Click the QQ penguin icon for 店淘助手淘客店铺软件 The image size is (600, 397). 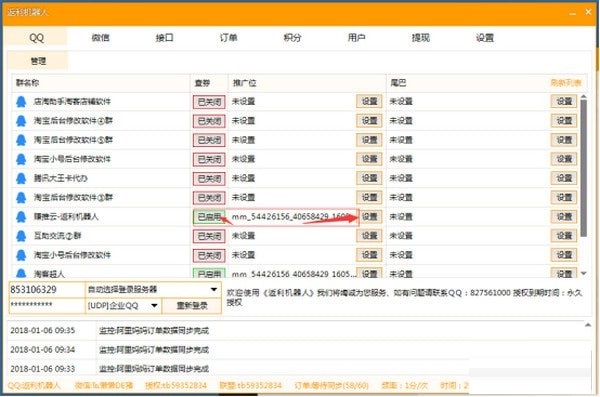[x=21, y=102]
